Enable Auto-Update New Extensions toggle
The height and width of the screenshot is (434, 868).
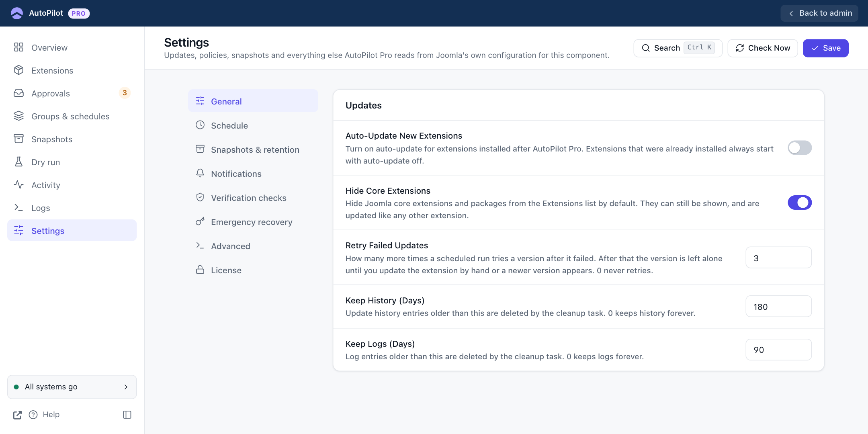click(800, 148)
